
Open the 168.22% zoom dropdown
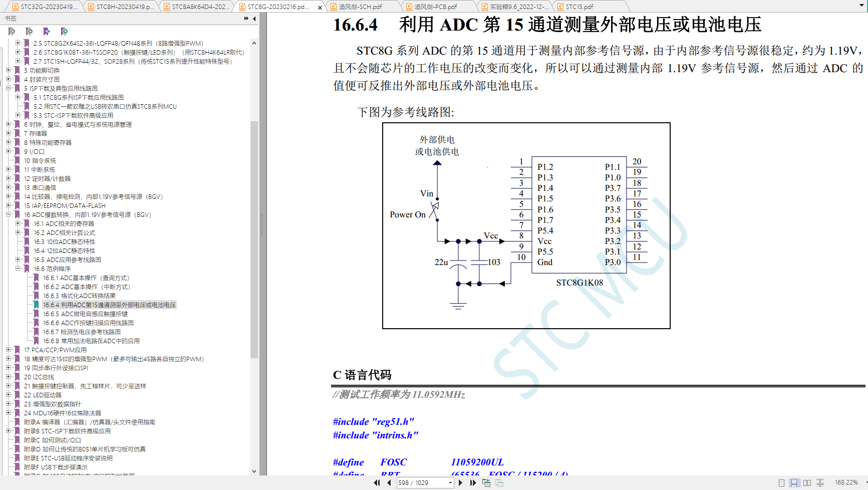click(866, 482)
